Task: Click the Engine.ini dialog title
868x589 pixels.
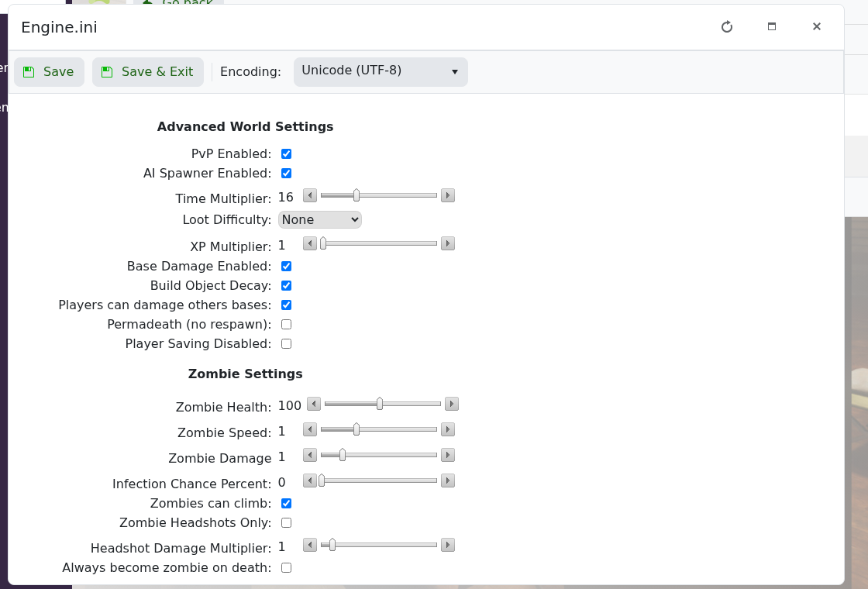Action: [59, 27]
